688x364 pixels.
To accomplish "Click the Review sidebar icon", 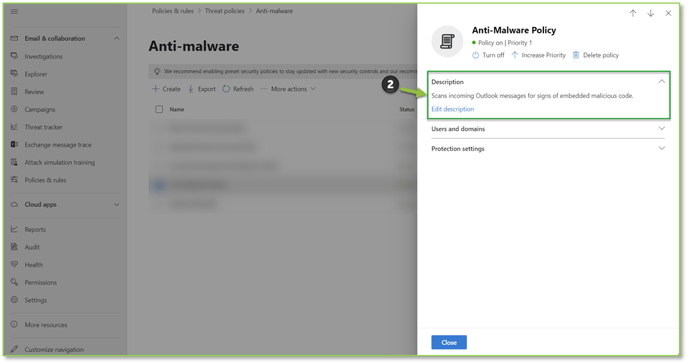I will tap(14, 91).
